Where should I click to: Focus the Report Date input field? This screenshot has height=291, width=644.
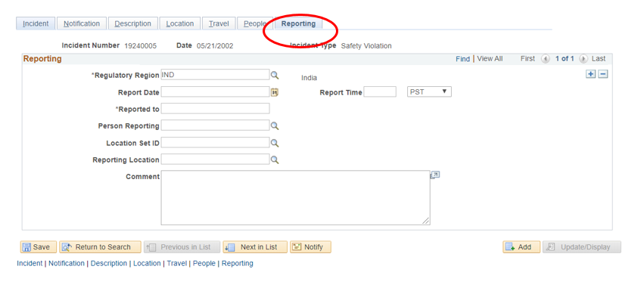[215, 91]
